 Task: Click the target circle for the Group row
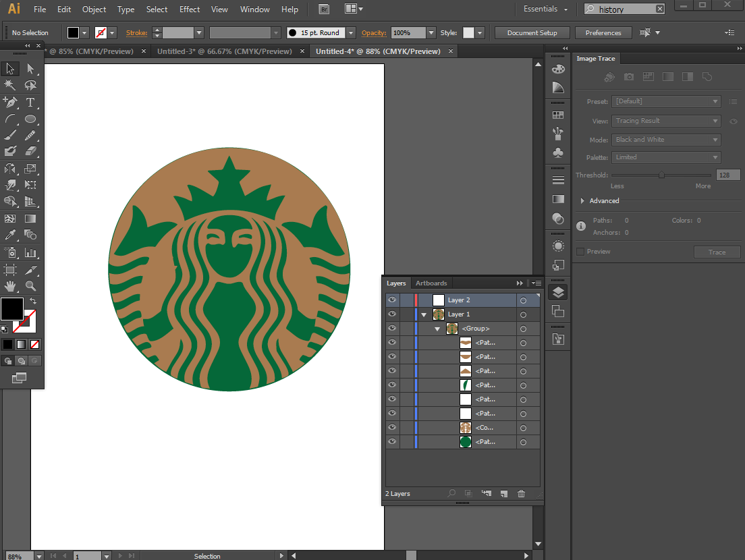(x=523, y=329)
